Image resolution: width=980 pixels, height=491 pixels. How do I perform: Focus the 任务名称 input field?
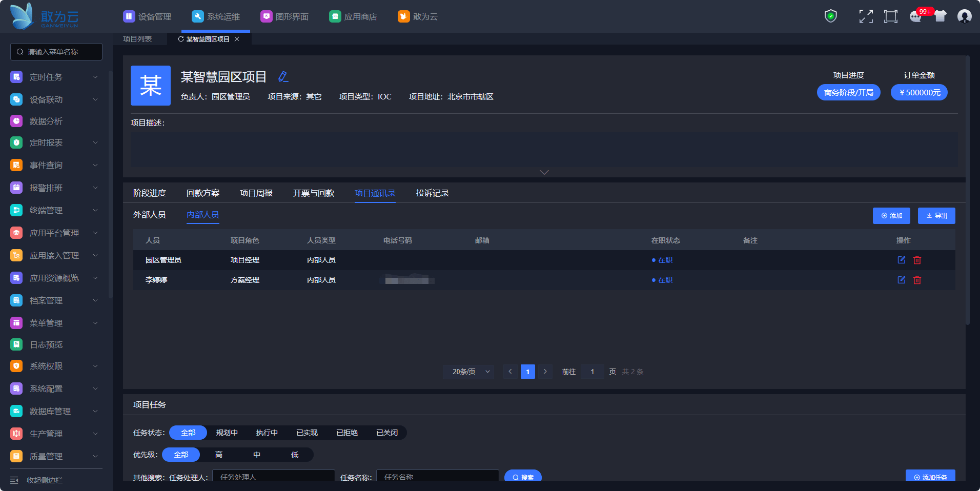pyautogui.click(x=438, y=476)
